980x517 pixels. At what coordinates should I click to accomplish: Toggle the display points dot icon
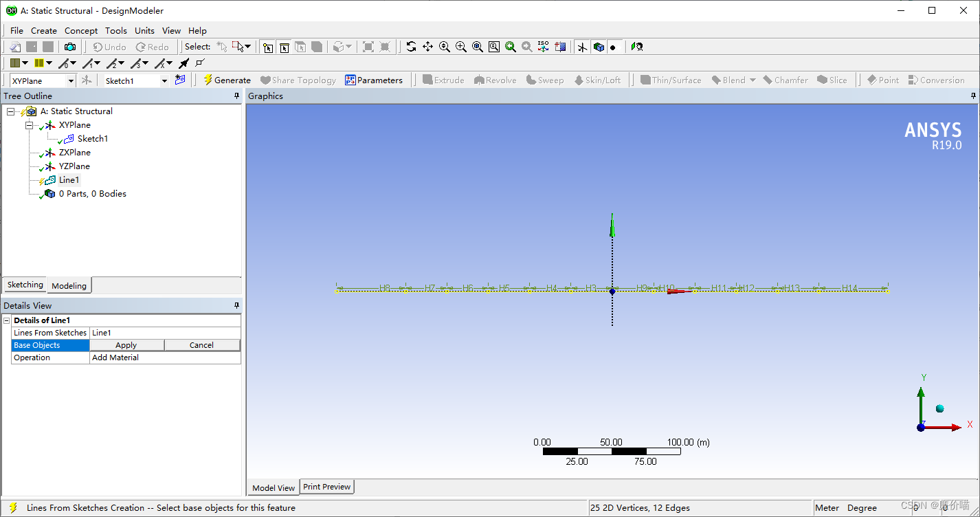coord(613,47)
